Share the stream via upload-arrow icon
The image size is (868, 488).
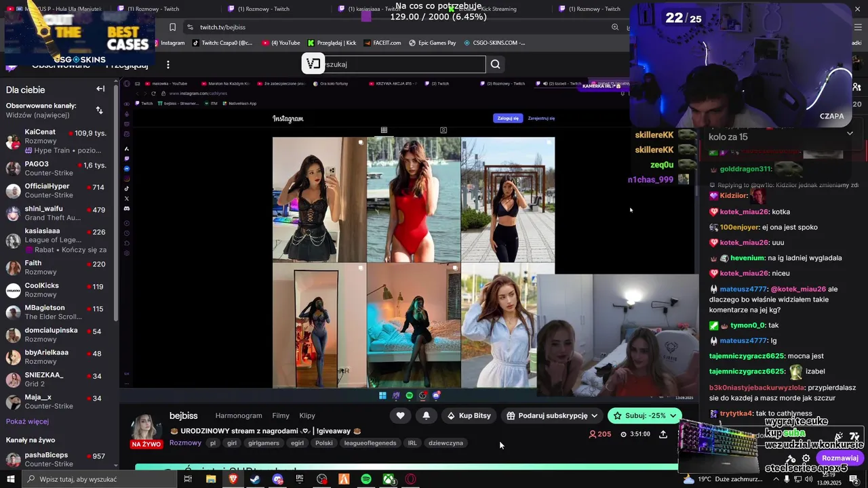coord(663,434)
